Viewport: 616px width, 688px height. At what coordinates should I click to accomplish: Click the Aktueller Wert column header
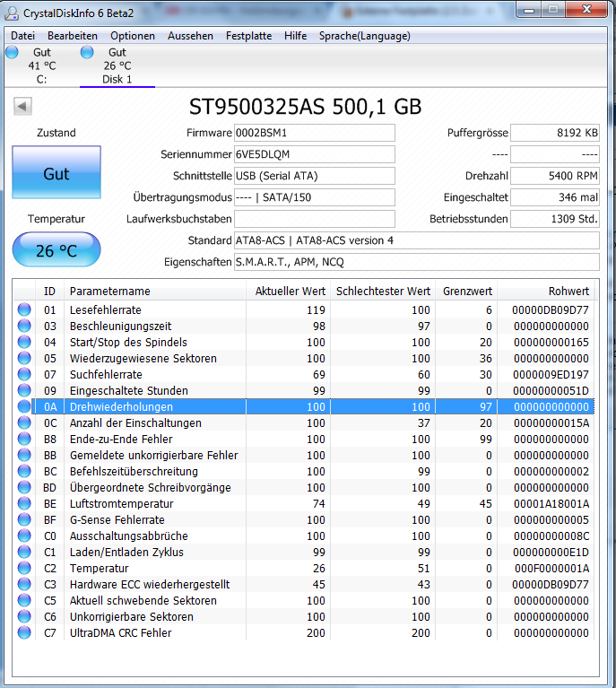[288, 292]
